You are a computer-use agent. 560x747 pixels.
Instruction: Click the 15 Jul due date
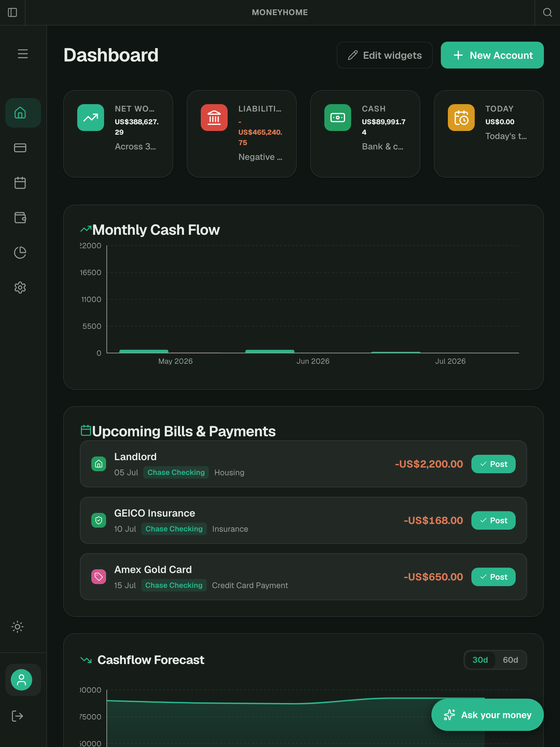point(125,585)
